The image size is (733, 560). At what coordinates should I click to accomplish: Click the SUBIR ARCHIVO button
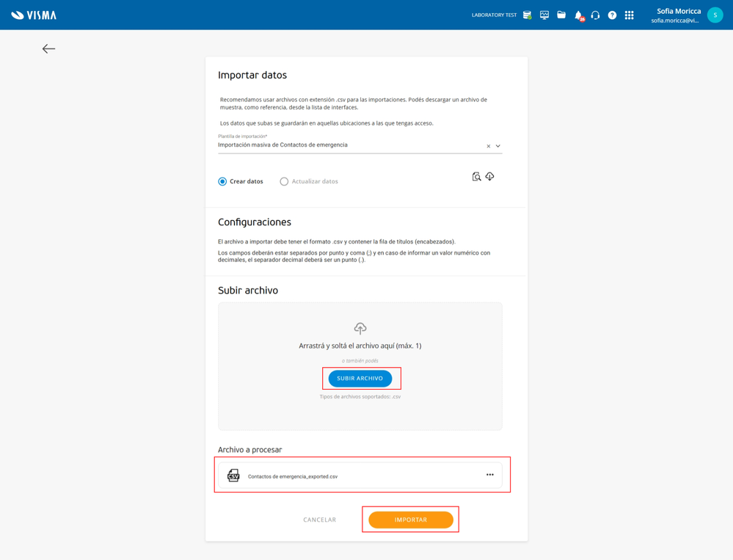pos(360,378)
